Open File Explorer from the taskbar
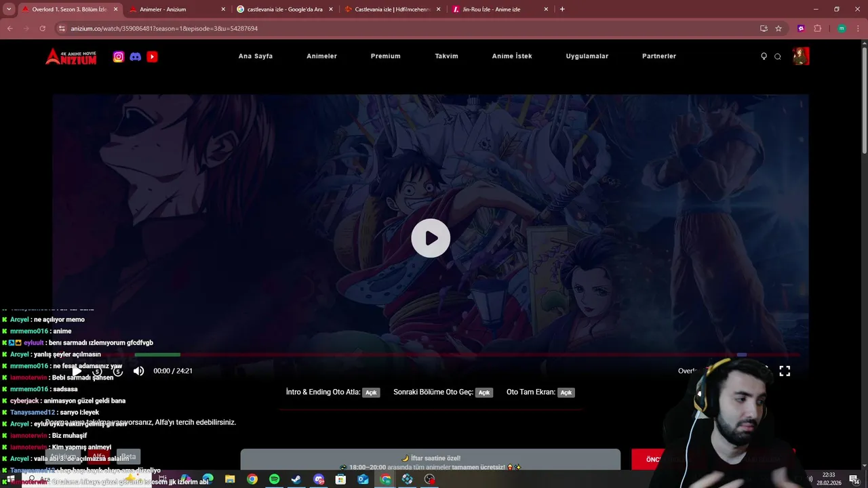Screen dimensions: 868x488 point(230,479)
